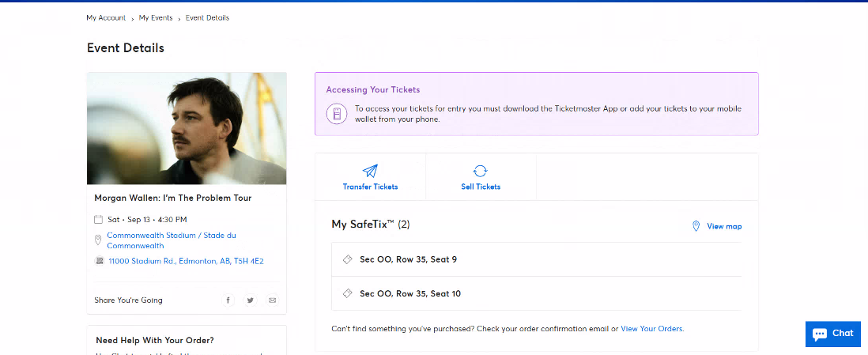Image resolution: width=868 pixels, height=355 pixels.
Task: Click the phone icon in Accessing Your Tickets
Action: click(x=337, y=114)
